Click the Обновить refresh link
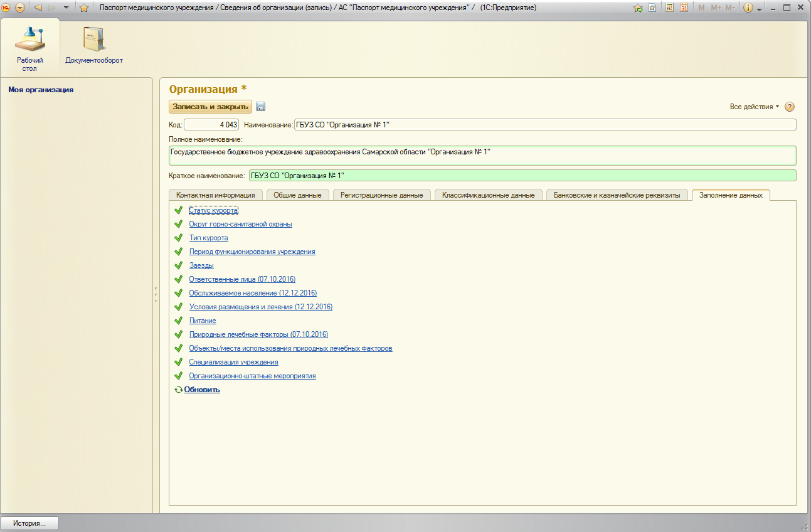The width and height of the screenshot is (811, 532). (x=201, y=390)
